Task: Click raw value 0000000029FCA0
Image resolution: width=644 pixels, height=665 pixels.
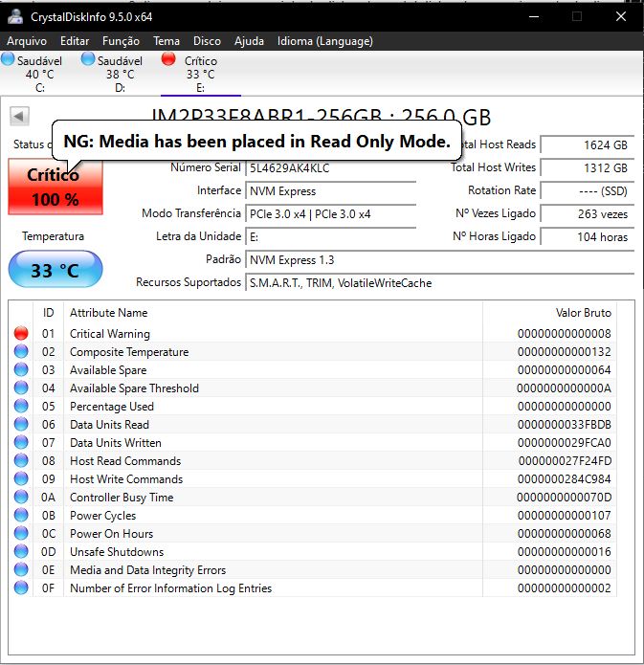Action: pyautogui.click(x=565, y=443)
